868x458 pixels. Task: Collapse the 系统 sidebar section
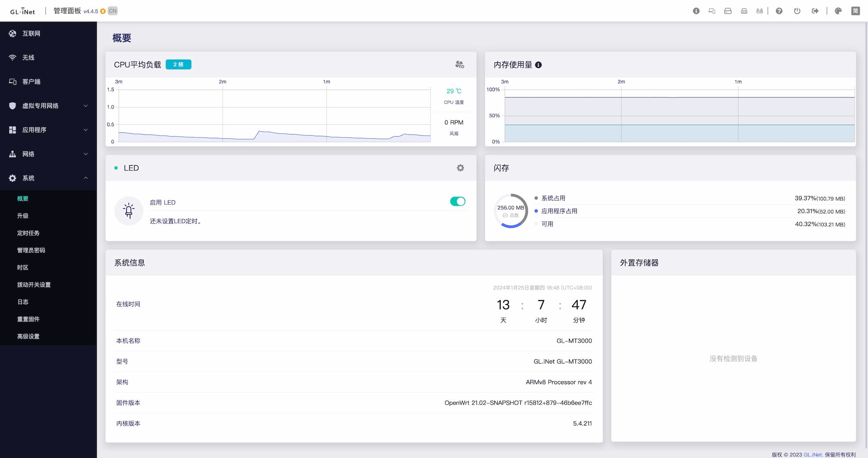48,178
